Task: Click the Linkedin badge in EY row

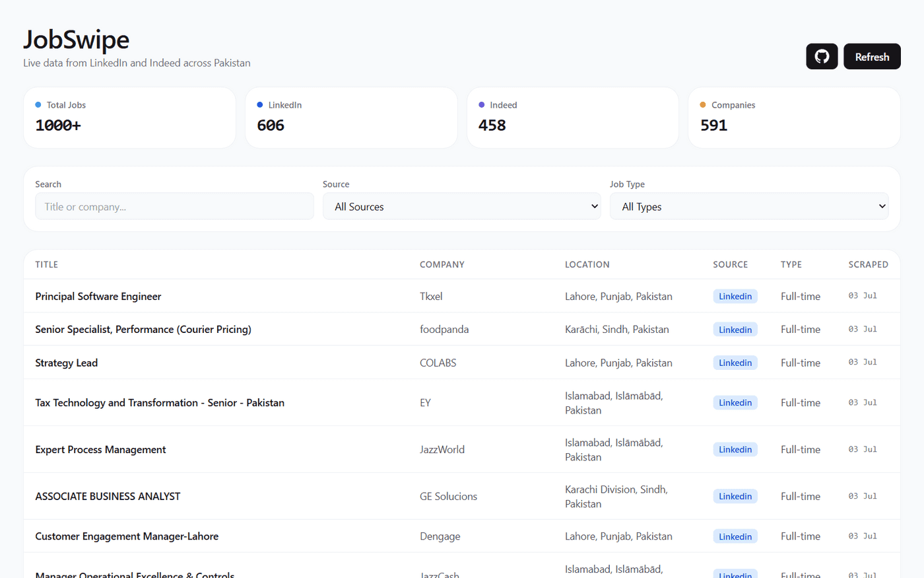Action: [x=735, y=403]
